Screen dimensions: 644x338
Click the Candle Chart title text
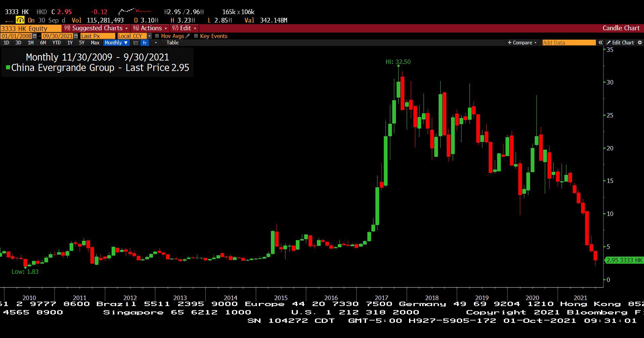621,28
